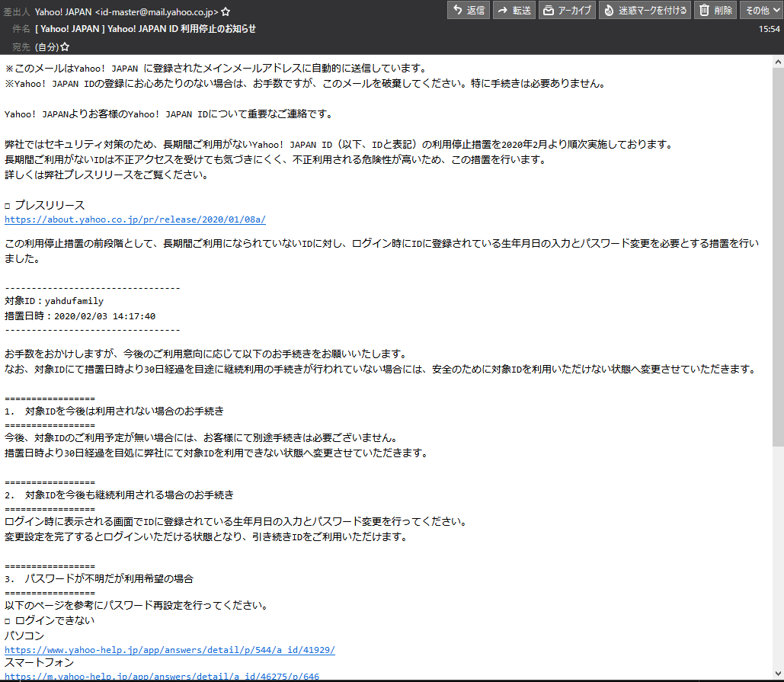Click the received time 15:54

point(769,29)
